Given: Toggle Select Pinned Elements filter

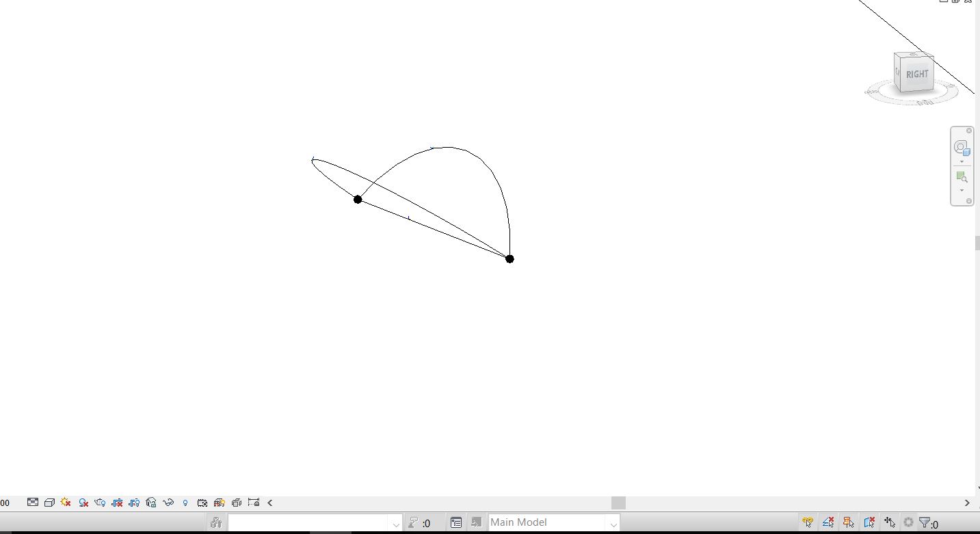Looking at the screenshot, I should click(848, 522).
